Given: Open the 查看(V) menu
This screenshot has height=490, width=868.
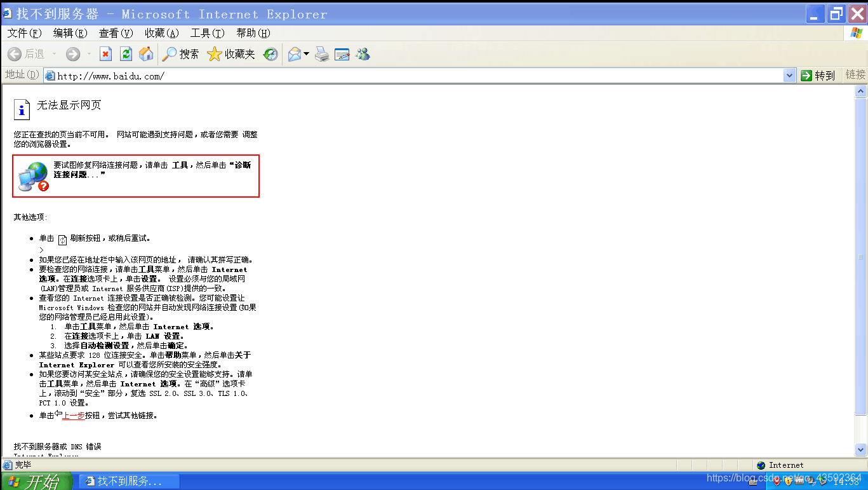Looking at the screenshot, I should pos(116,33).
